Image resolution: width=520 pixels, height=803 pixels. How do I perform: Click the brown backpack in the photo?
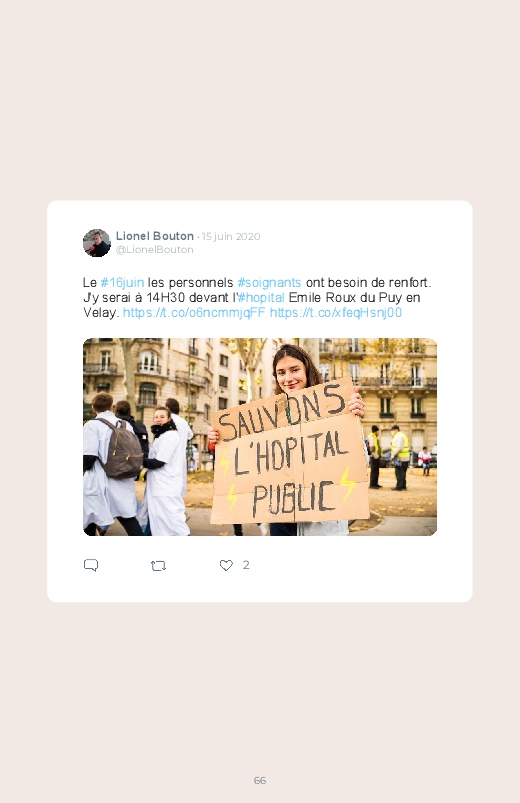[x=121, y=448]
